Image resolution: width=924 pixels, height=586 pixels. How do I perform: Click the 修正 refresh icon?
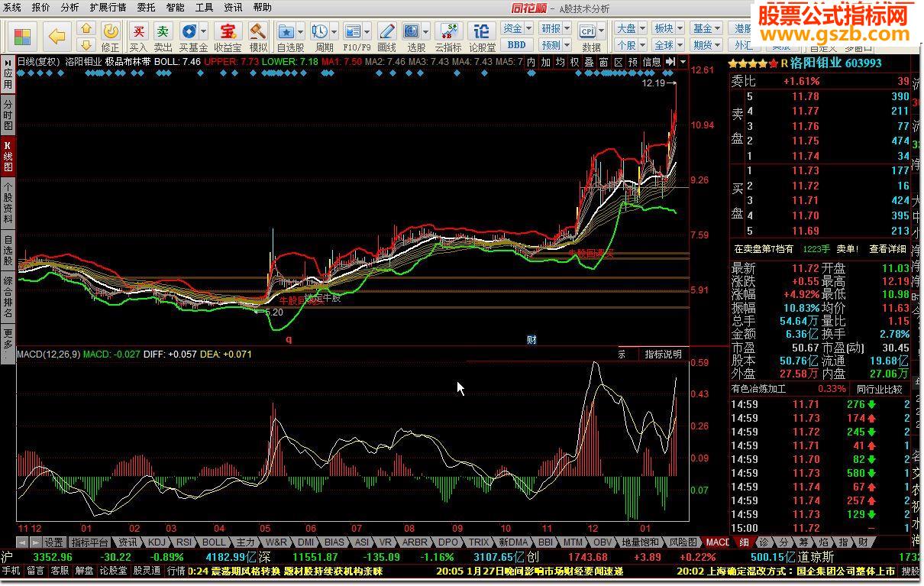tap(111, 31)
